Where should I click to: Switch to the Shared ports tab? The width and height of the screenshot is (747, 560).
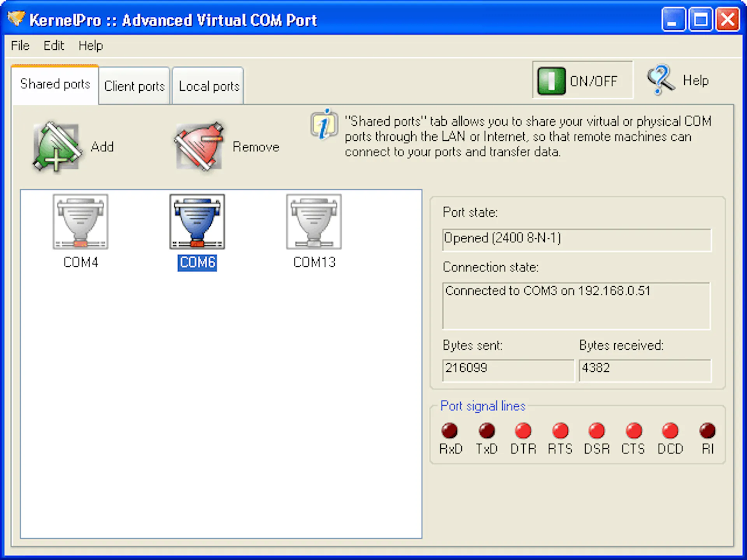[x=55, y=84]
